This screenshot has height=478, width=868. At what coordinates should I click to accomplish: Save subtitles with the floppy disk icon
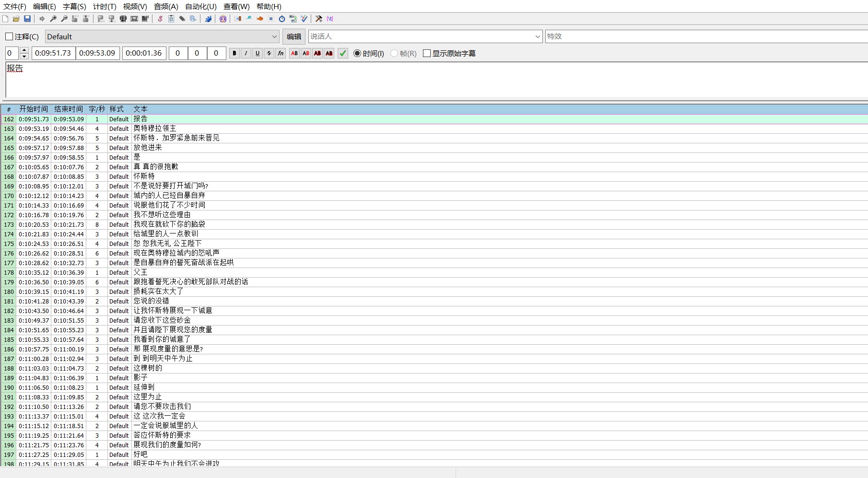click(27, 19)
